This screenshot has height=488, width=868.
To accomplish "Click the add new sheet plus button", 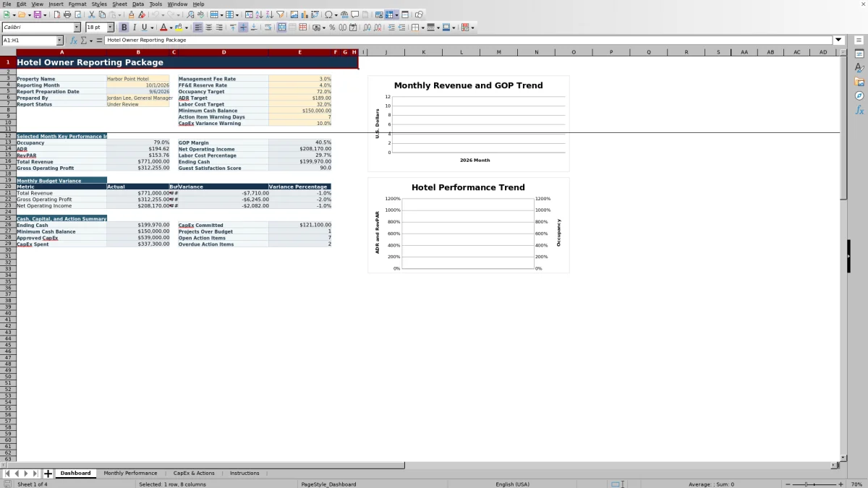I will coord(48,474).
